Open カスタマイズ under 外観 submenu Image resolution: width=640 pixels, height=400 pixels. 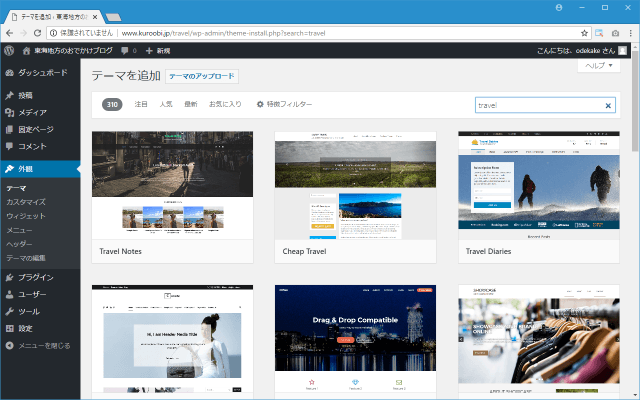(x=26, y=201)
